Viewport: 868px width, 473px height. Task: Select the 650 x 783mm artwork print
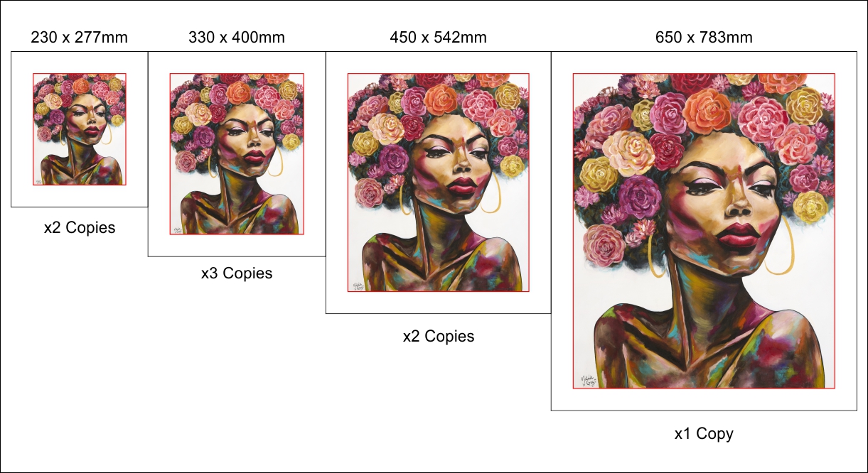[x=704, y=231]
